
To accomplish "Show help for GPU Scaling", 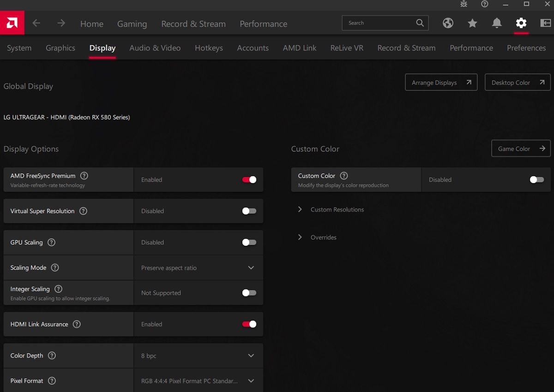I will (52, 243).
